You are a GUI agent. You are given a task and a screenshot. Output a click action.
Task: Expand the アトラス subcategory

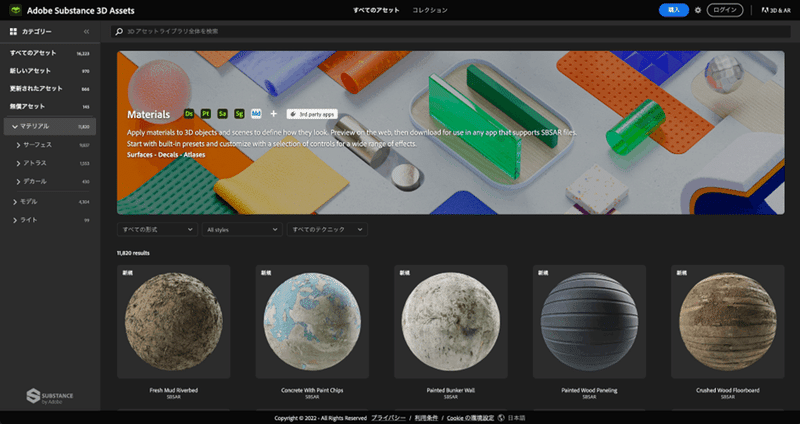pos(18,163)
